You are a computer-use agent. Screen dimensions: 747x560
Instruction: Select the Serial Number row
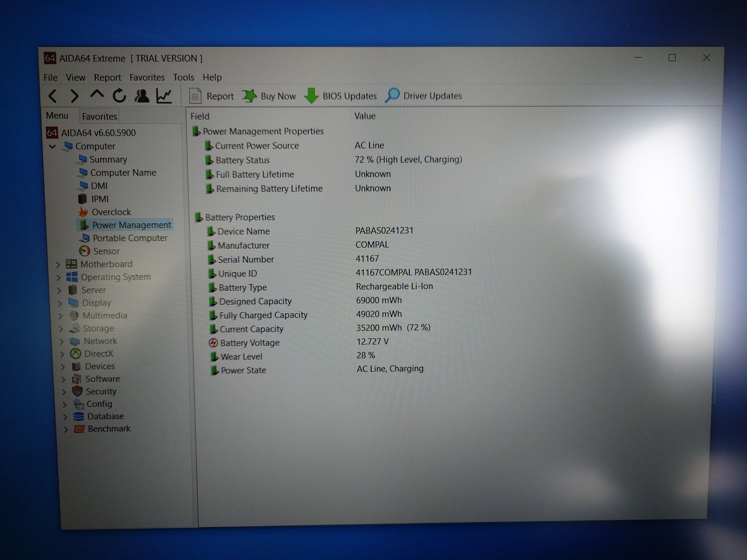[293, 259]
